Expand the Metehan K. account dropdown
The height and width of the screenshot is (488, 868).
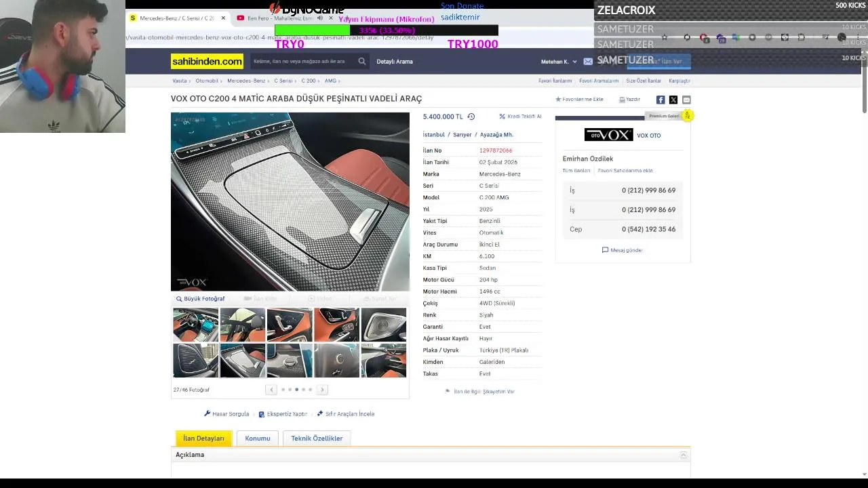click(559, 62)
